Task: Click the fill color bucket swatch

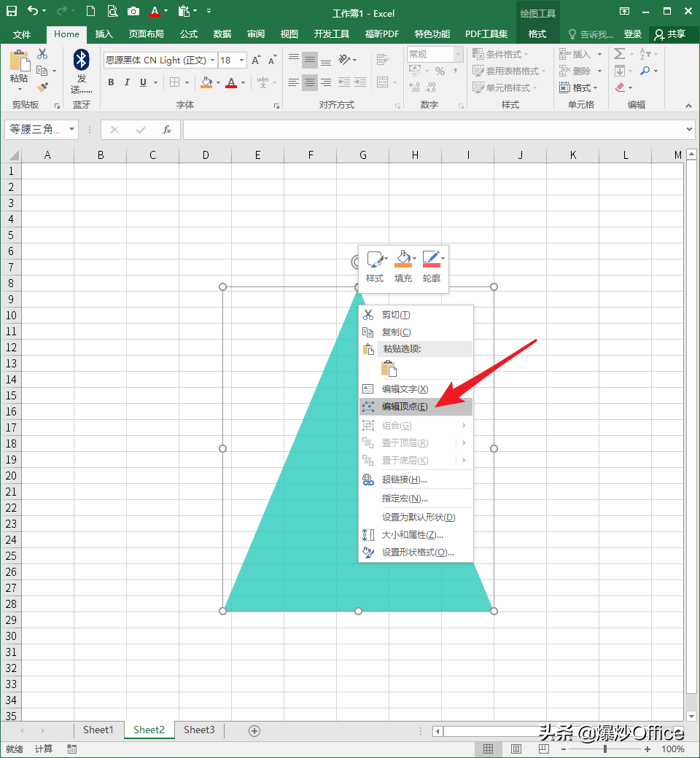Action: click(x=206, y=82)
